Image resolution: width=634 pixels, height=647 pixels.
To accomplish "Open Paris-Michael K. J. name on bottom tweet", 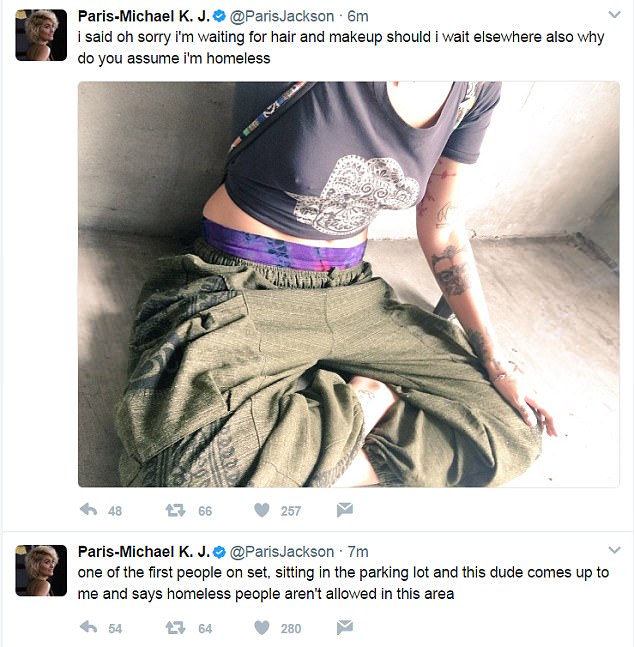I will coord(144,552).
